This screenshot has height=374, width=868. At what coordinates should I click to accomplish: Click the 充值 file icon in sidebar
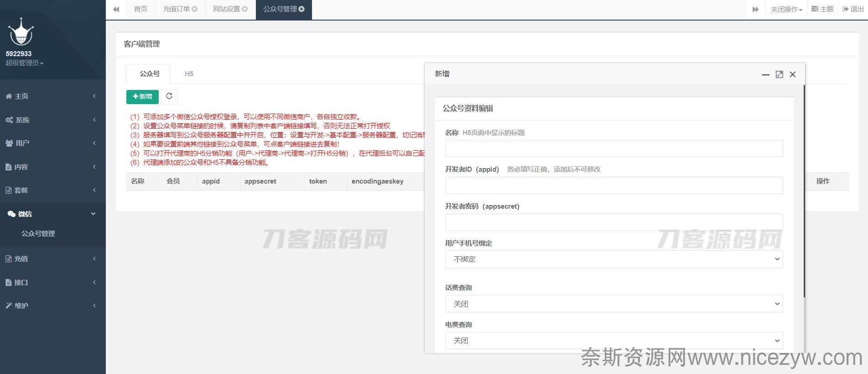(x=8, y=258)
